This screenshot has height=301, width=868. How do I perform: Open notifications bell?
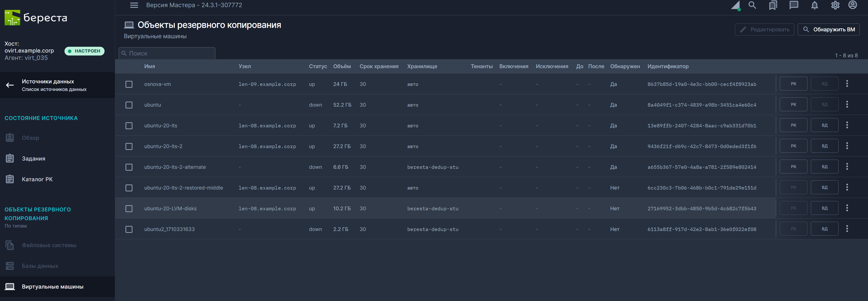(x=814, y=5)
